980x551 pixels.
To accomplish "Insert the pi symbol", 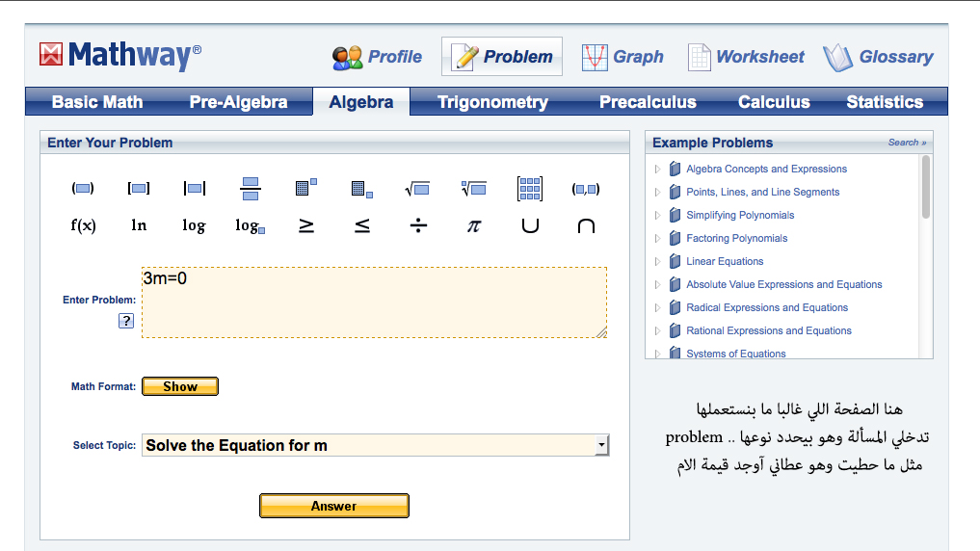I will point(474,225).
